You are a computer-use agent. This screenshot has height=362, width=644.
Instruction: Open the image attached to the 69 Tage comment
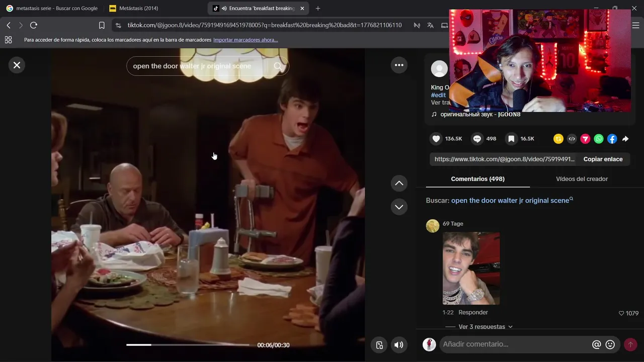click(x=471, y=268)
